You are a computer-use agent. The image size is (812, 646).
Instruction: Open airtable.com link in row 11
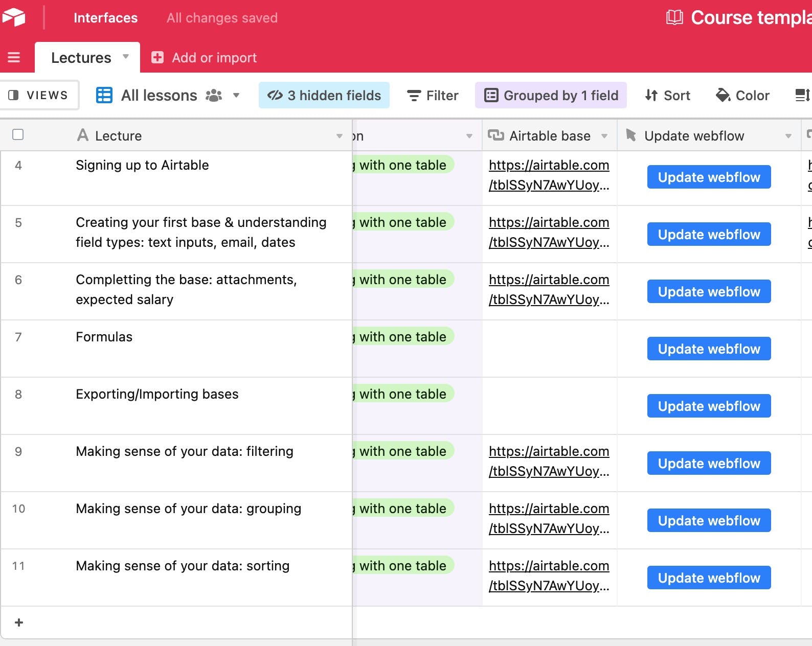tap(549, 575)
